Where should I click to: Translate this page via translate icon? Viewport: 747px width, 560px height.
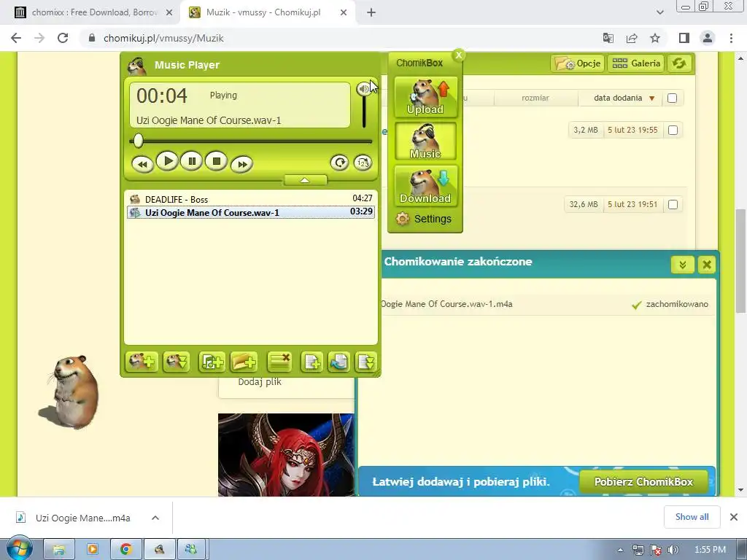pos(608,38)
